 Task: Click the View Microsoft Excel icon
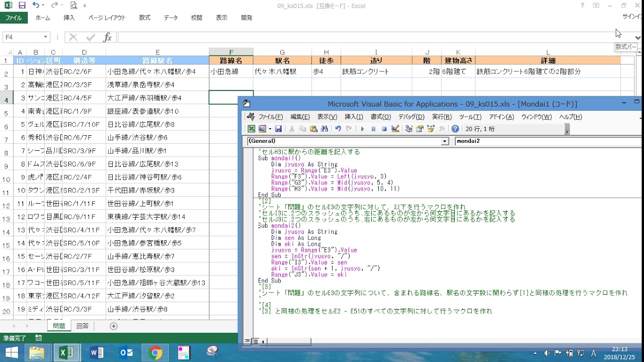point(251,129)
